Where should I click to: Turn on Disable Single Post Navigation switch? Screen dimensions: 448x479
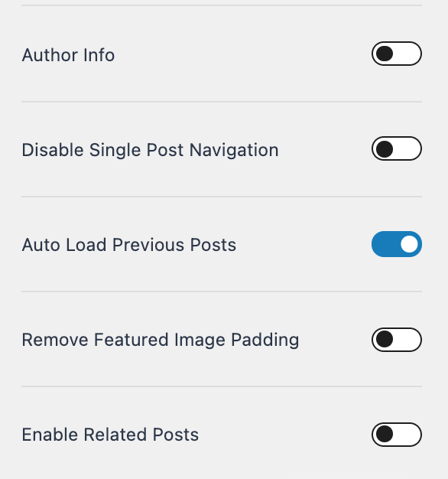397,148
